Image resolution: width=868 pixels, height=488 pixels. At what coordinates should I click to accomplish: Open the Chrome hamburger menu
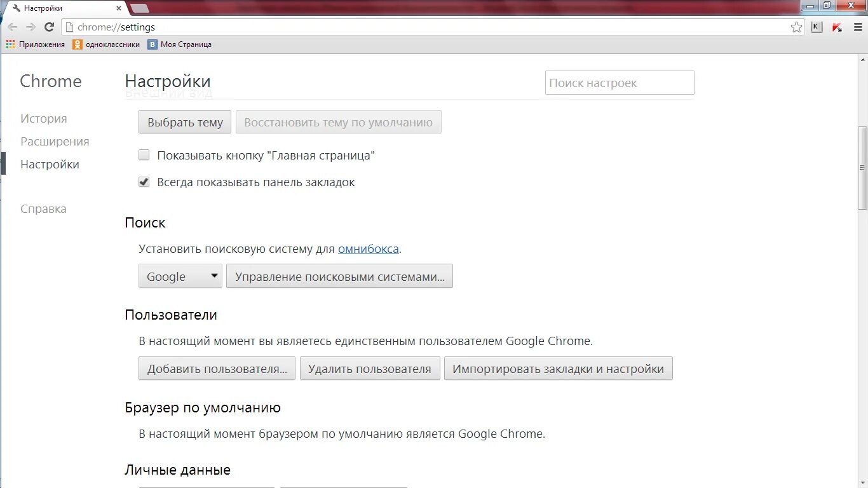pos(858,27)
